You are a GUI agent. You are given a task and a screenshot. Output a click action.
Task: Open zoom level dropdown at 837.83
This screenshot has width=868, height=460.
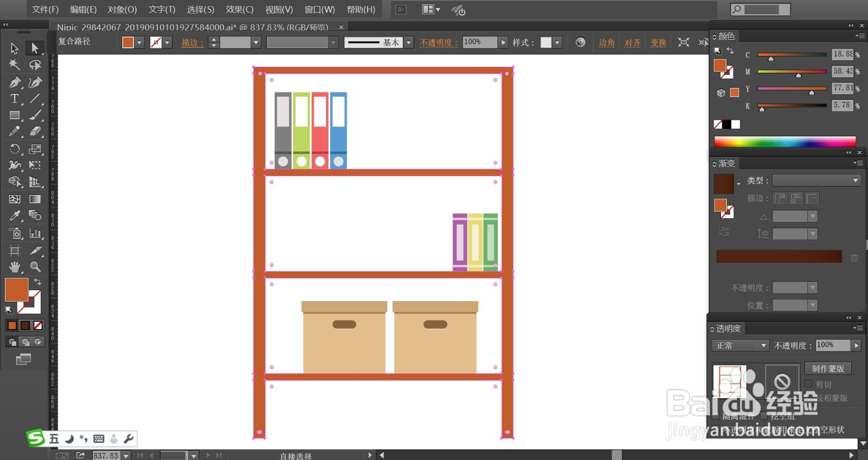(126, 456)
